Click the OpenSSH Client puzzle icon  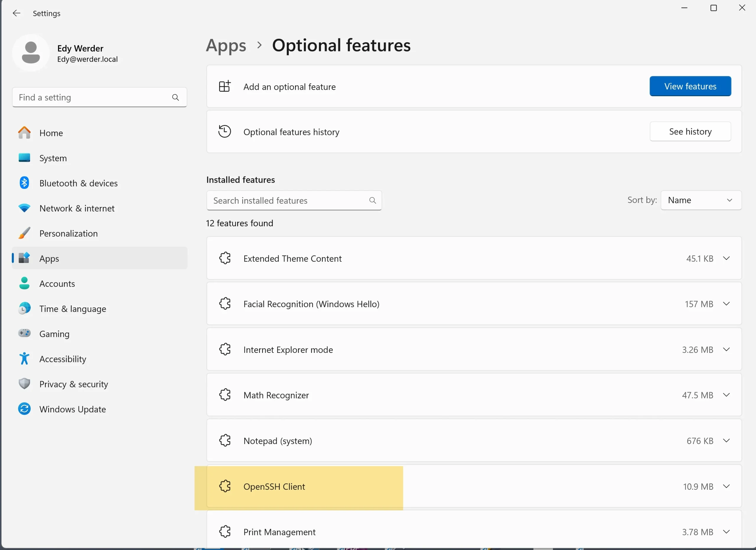pyautogui.click(x=225, y=486)
